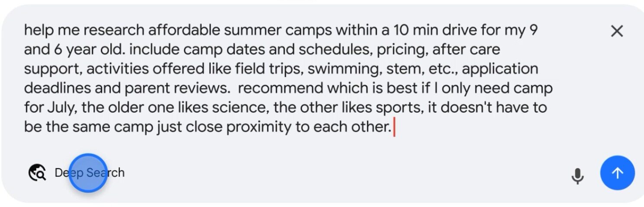644x207 pixels.
Task: Clear the prompt with the X icon
Action: pyautogui.click(x=616, y=31)
